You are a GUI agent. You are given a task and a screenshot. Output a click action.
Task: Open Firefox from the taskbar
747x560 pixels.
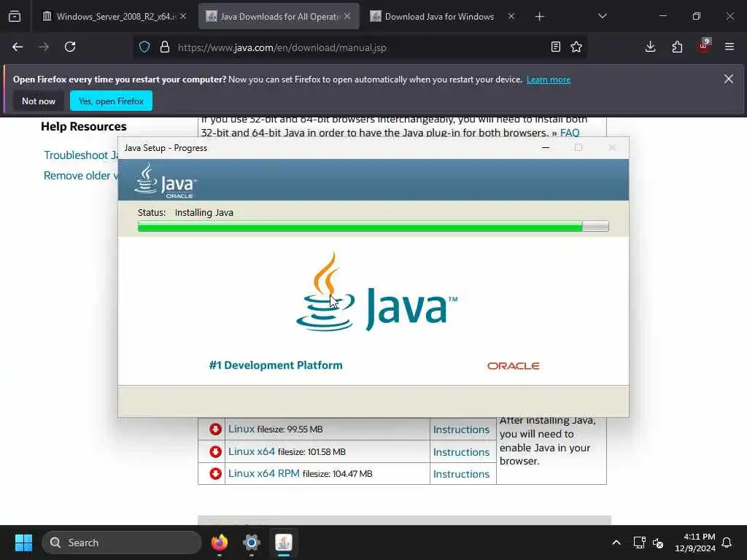[219, 542]
